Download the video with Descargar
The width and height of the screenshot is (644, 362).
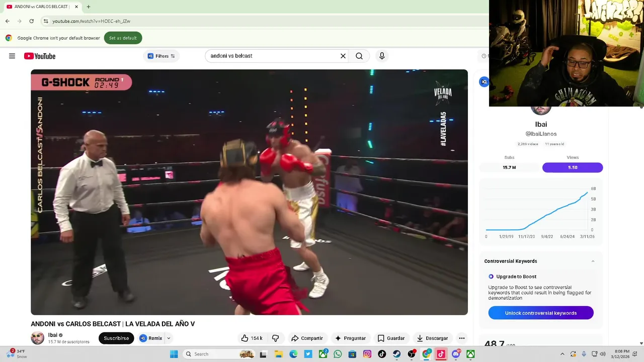pyautogui.click(x=432, y=338)
